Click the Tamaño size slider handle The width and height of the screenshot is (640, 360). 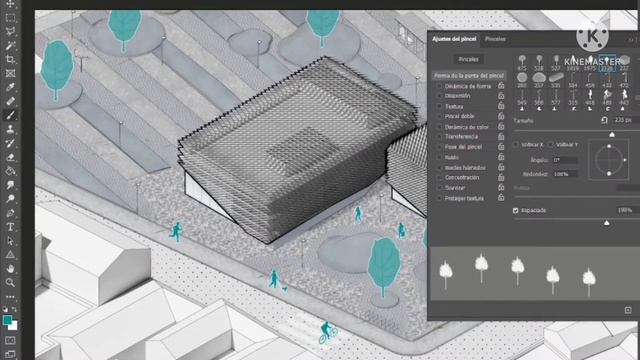point(611,134)
